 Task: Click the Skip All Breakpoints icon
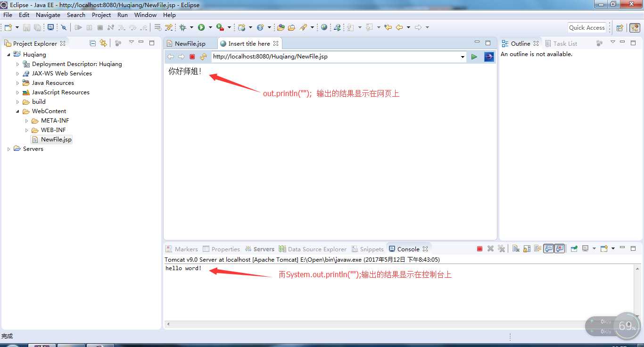coord(64,27)
